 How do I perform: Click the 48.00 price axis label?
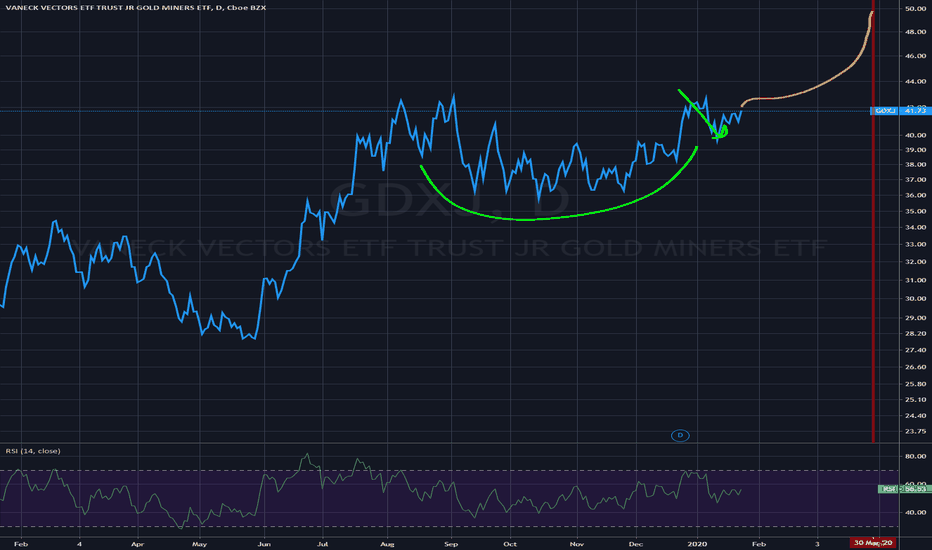[x=915, y=32]
